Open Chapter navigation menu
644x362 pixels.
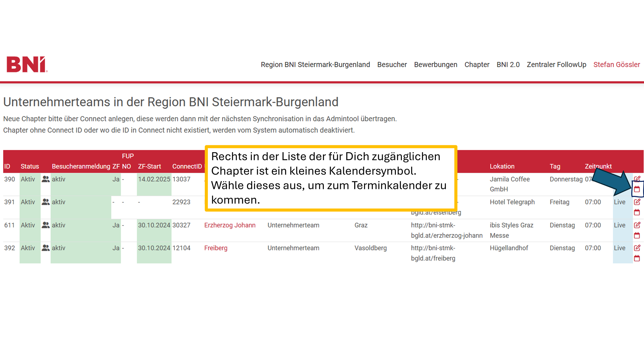[477, 65]
